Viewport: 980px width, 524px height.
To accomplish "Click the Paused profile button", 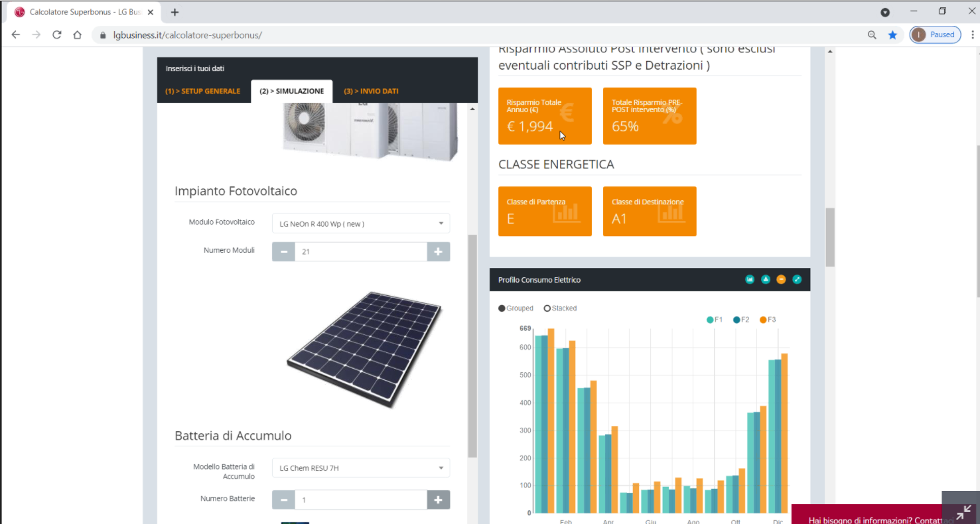I will (935, 34).
